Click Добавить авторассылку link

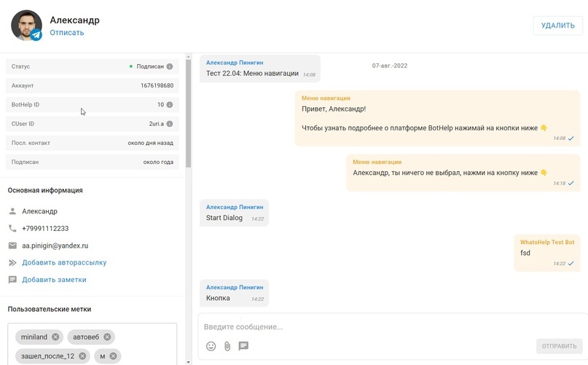point(64,262)
